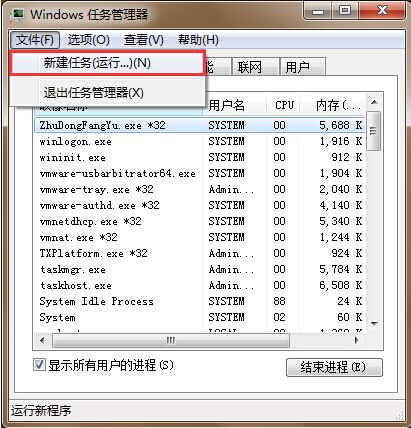Select the winlogon.exe process row
The image size is (411, 428).
coord(200,141)
